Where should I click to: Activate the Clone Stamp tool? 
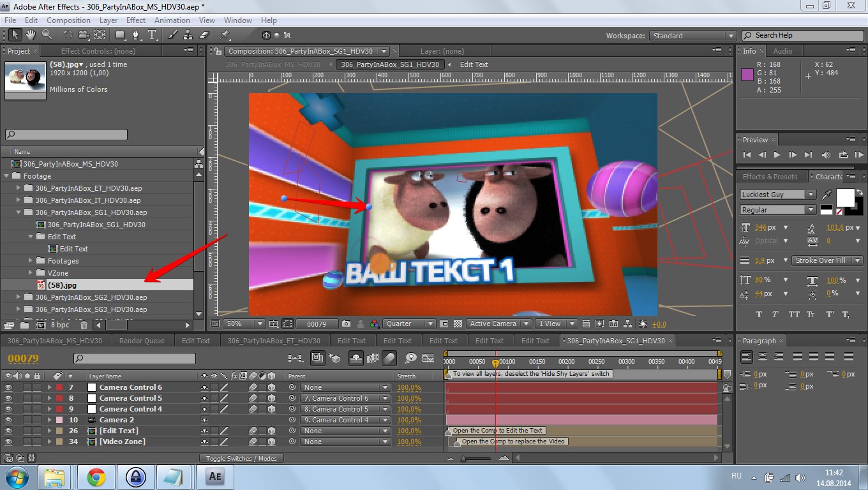188,35
